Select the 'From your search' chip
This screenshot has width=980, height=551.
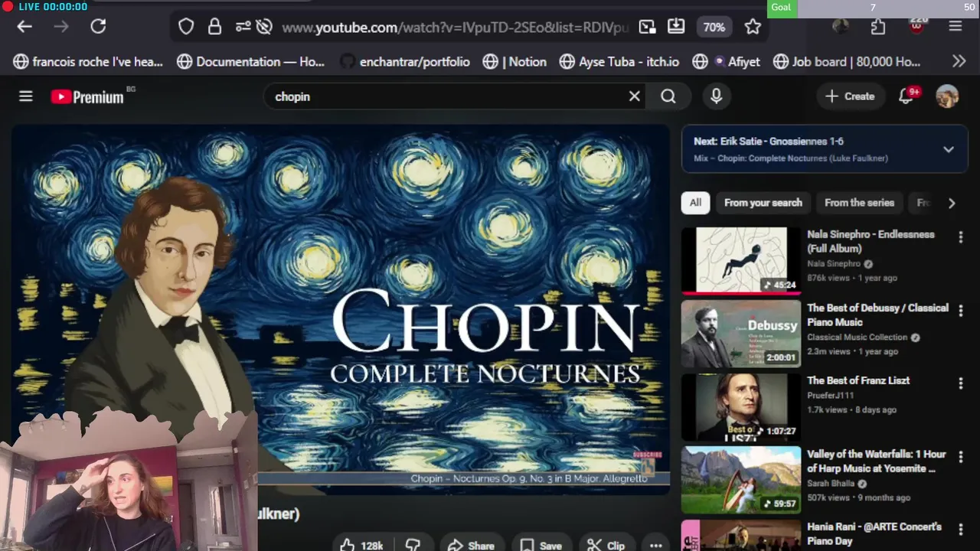click(x=763, y=203)
